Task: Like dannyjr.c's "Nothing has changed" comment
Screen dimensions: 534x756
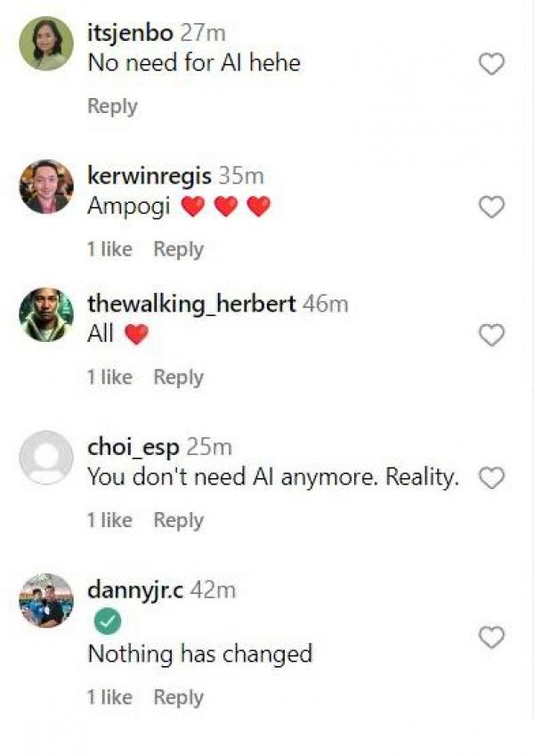Action: [491, 638]
